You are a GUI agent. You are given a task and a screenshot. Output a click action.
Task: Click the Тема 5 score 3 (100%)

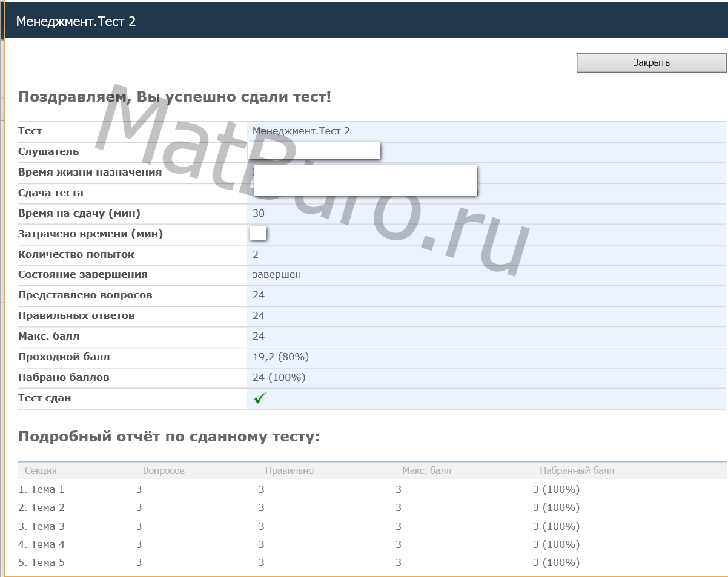tap(556, 562)
